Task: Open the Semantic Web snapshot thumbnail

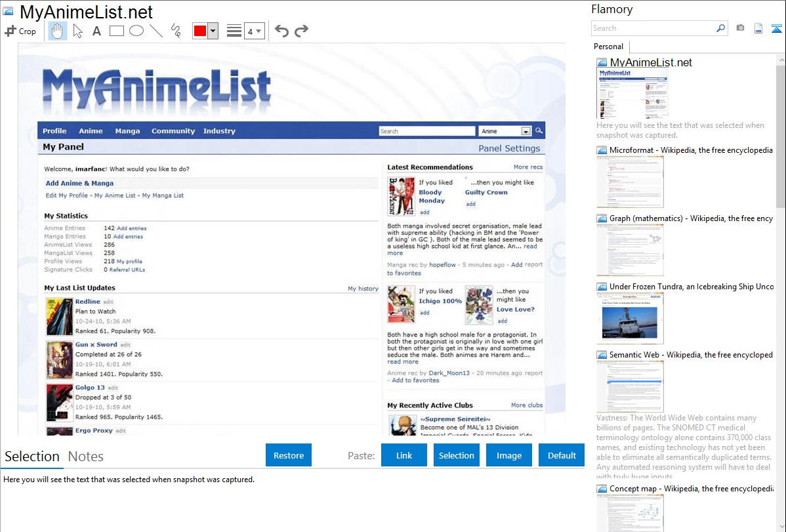Action: [x=630, y=386]
